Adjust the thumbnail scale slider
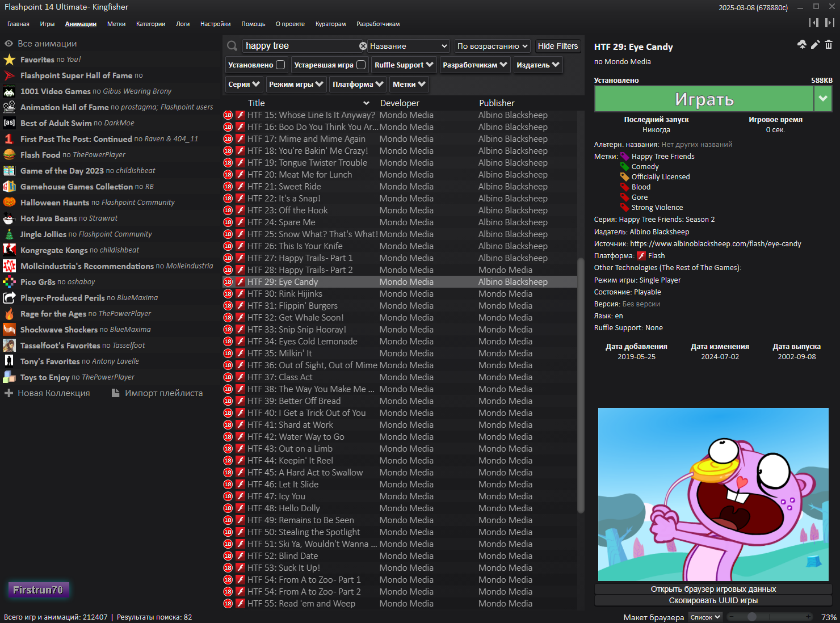This screenshot has height=623, width=840. click(x=751, y=617)
